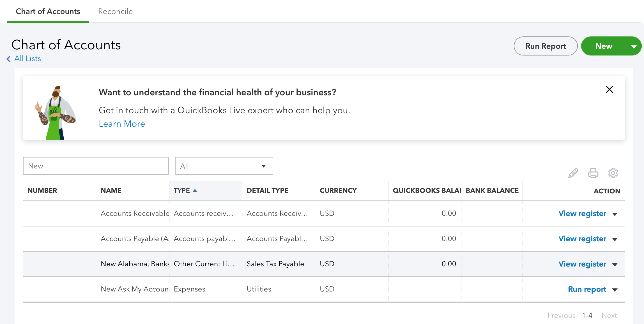Click the back chevron next to All Lists
This screenshot has height=324, width=644.
8,59
